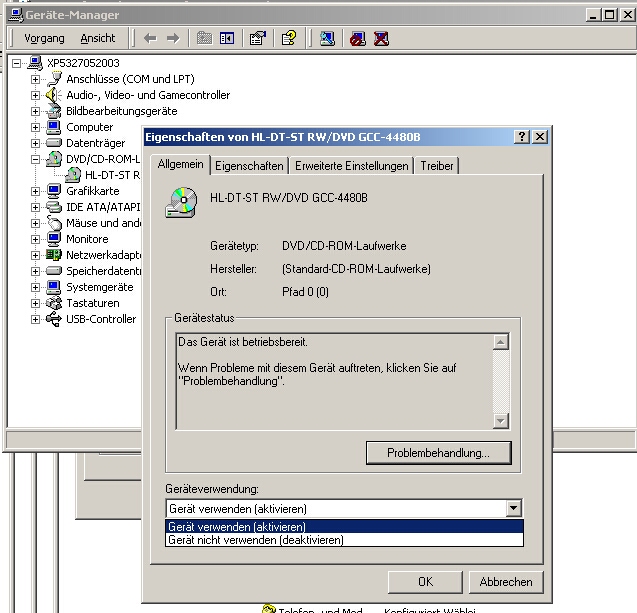The image size is (637, 613).
Task: Select the XP5327052003 computer root icon
Action: [35, 63]
